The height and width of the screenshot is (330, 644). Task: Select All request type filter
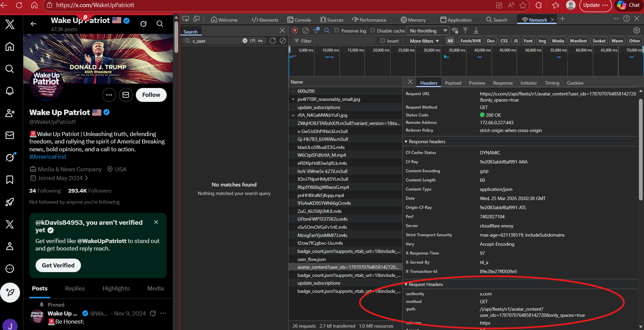point(450,41)
